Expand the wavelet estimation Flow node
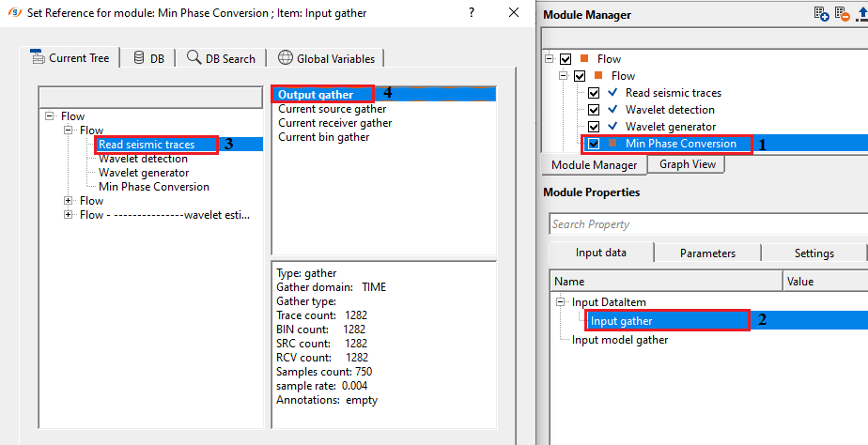Image resolution: width=868 pixels, height=445 pixels. [68, 215]
